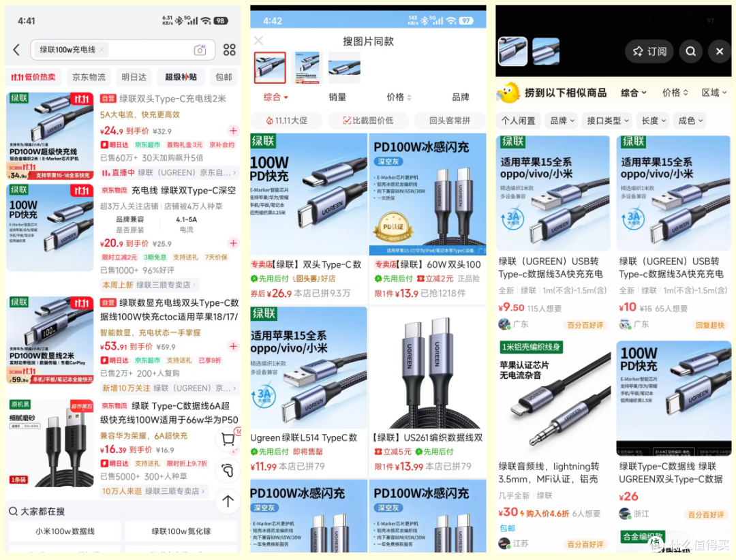Click the 绿联100w充电线 search field
The width and height of the screenshot is (736, 560).
click(123, 50)
